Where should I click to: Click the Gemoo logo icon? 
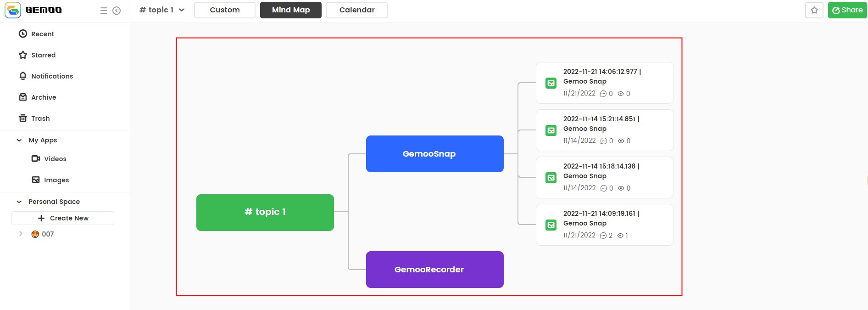tap(13, 10)
